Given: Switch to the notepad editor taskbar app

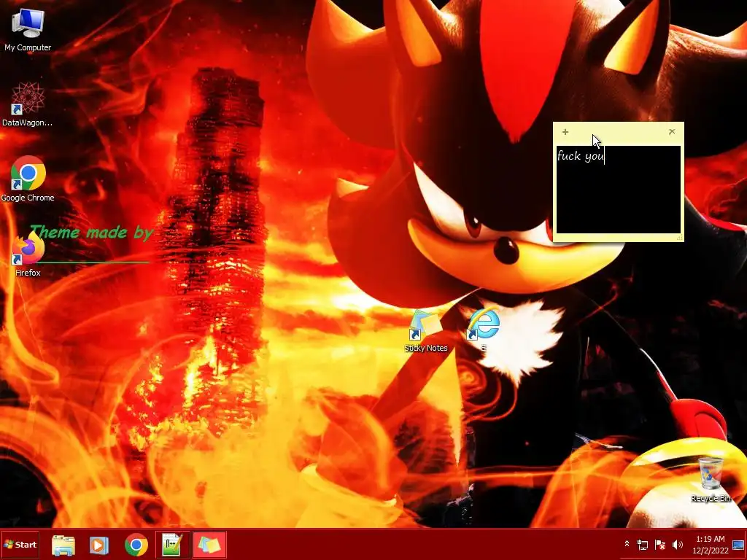Looking at the screenshot, I should tap(172, 545).
